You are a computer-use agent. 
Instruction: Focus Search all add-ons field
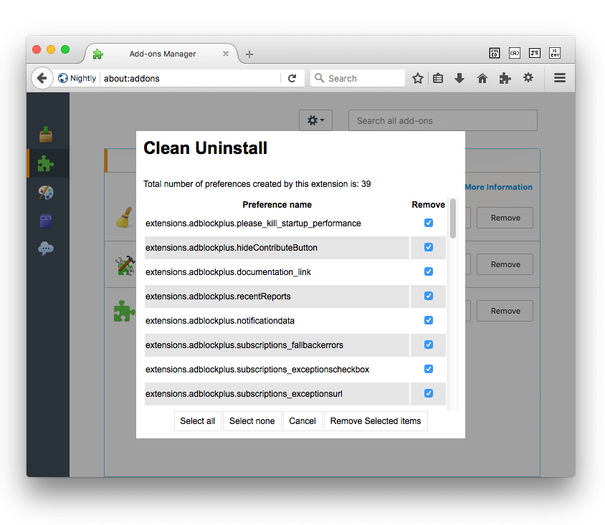point(443,120)
